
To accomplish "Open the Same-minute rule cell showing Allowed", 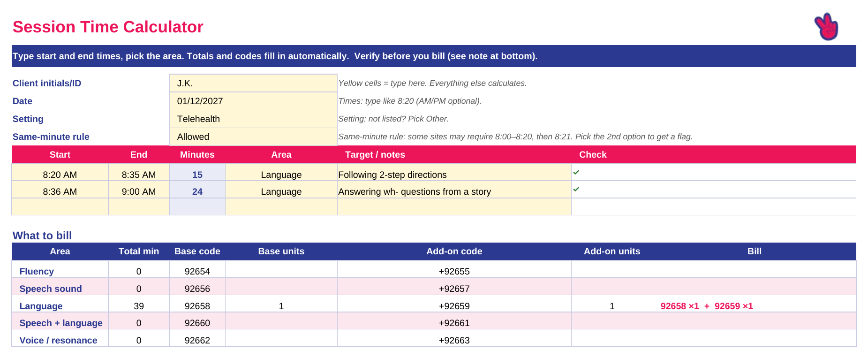I will [x=253, y=137].
